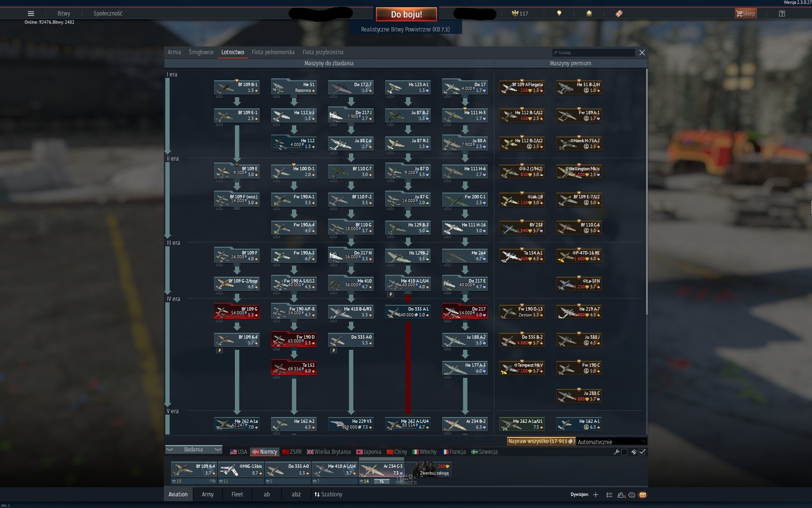This screenshot has height=508, width=812.
Task: Select the Lotnictwo tab
Action: (232, 52)
